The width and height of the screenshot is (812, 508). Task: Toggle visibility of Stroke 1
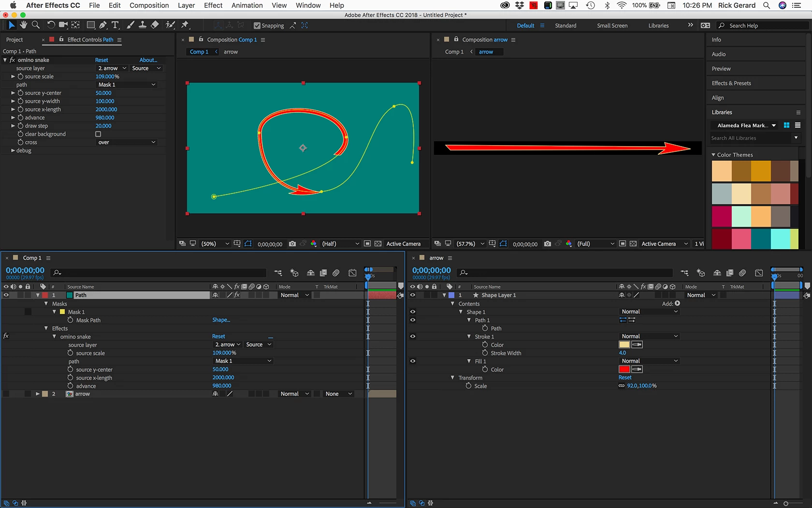pyautogui.click(x=413, y=337)
